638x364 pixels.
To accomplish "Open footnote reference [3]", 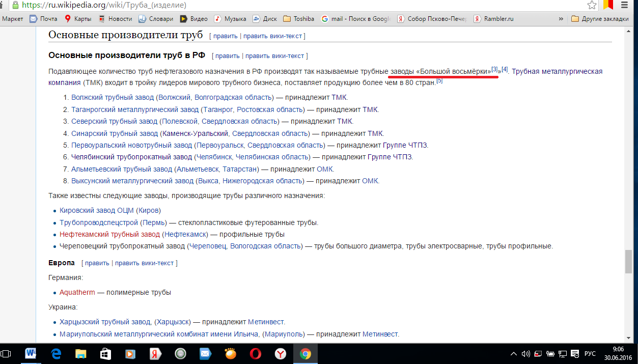I will tap(494, 69).
